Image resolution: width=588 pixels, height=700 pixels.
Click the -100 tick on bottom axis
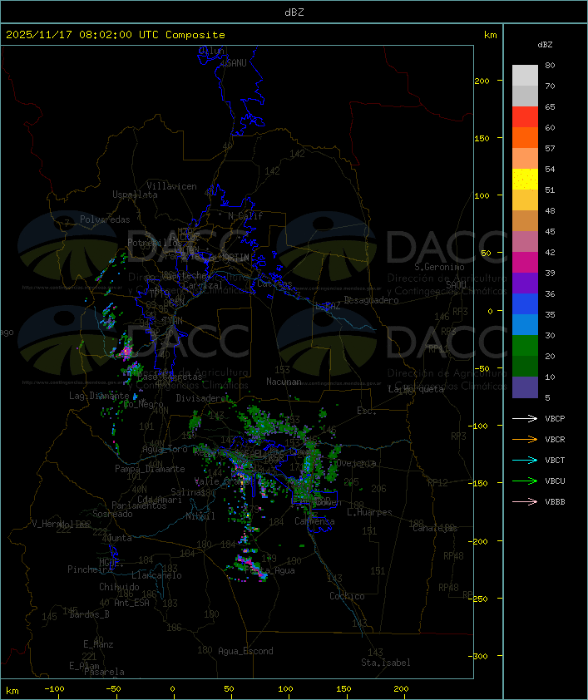coord(54,689)
